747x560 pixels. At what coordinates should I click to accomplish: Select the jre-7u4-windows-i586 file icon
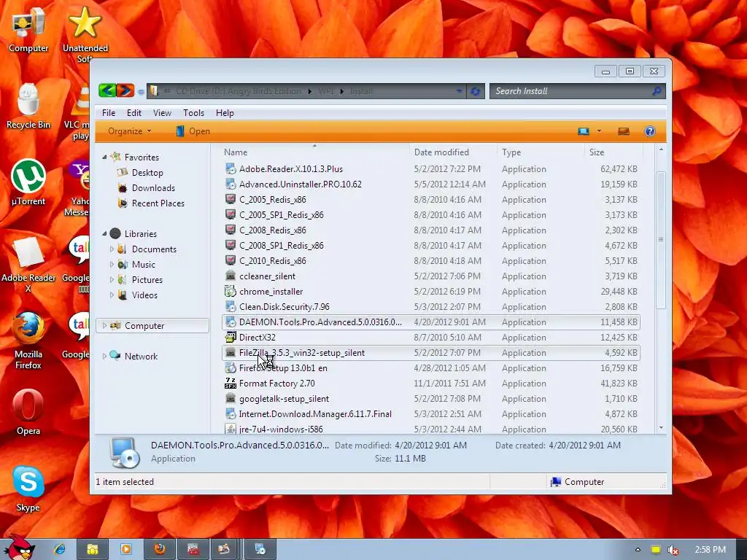pyautogui.click(x=231, y=429)
